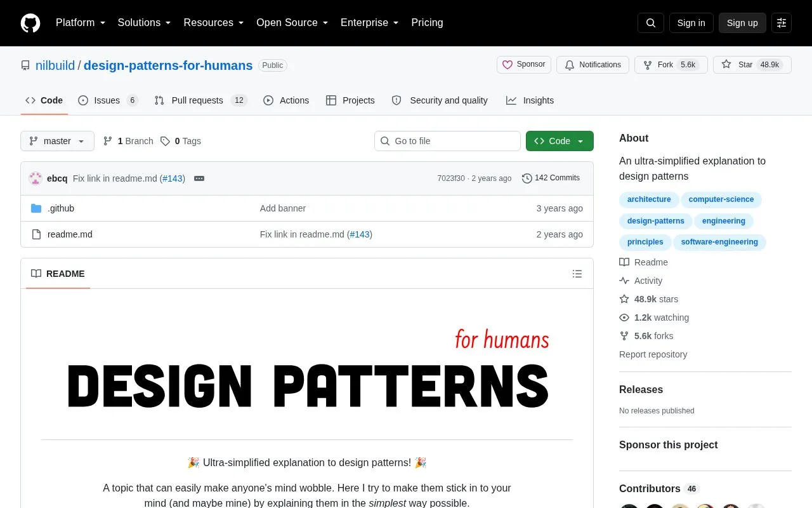This screenshot has height=508, width=812.
Task: Open the .github folder
Action: click(x=61, y=208)
